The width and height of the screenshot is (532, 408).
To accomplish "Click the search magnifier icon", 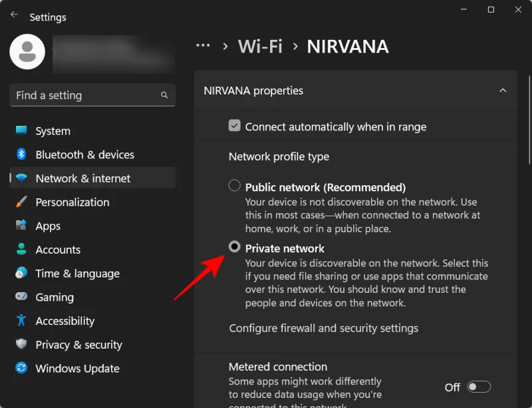I will click(x=164, y=95).
